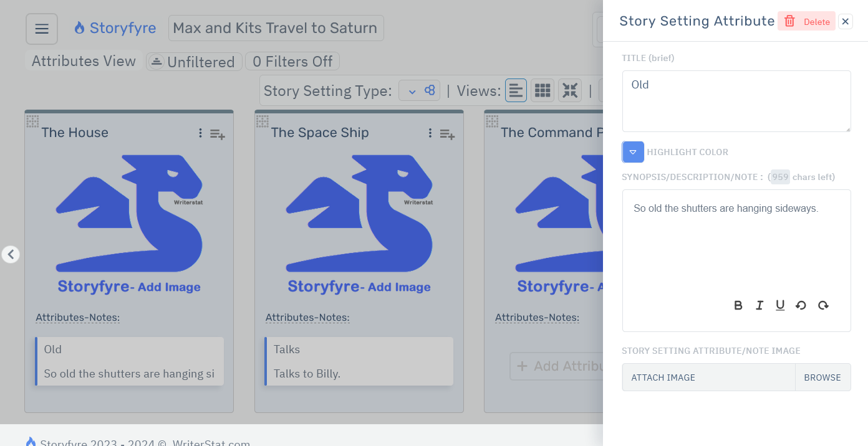The image size is (868, 446).
Task: Add a new attribute on The Space Ship card
Action: pos(446,134)
